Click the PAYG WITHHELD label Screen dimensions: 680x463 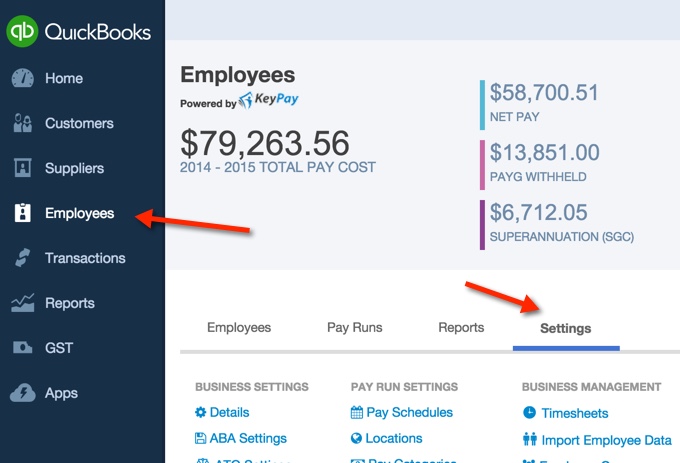tap(538, 176)
